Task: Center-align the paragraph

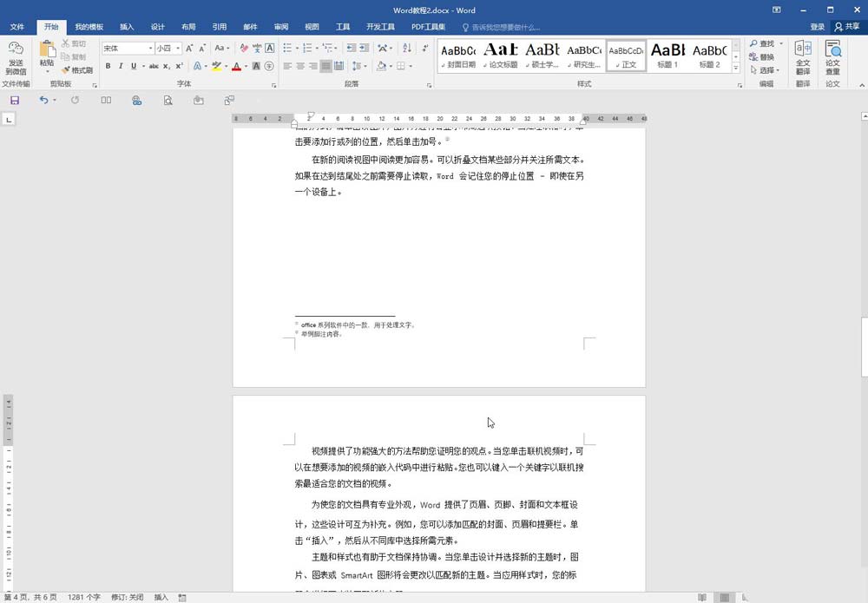Action: point(300,66)
